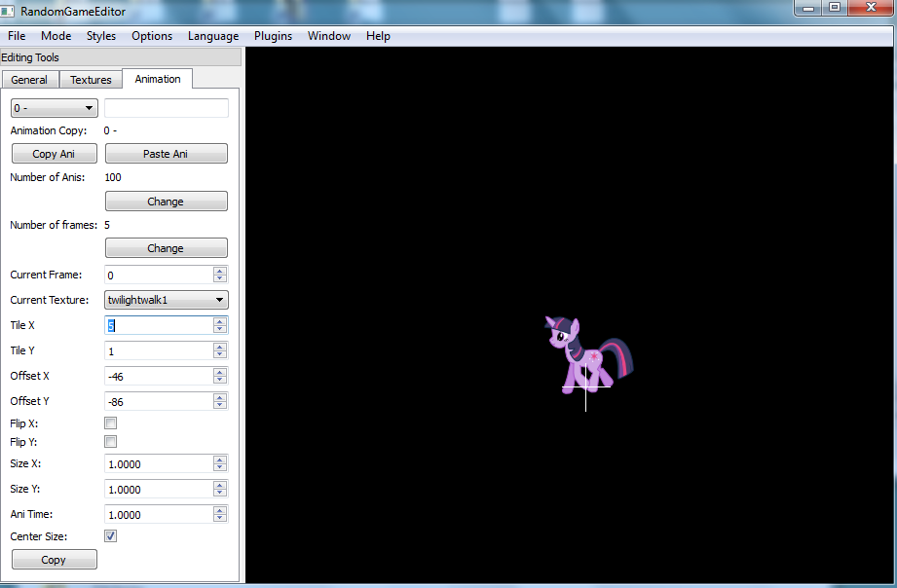Viewport: 897px width, 588px height.
Task: Open the Options menu
Action: pos(152,35)
